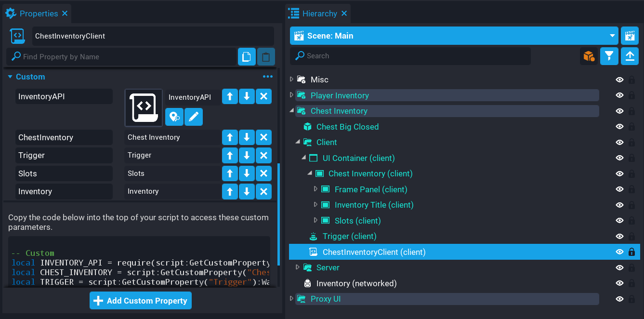Delete the Trigger custom property
This screenshot has height=319, width=644.
click(263, 155)
